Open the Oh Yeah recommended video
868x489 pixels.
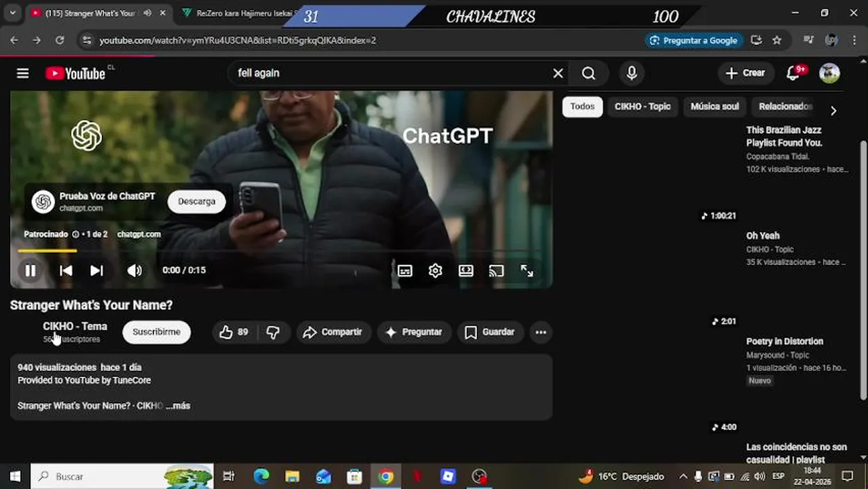[x=763, y=236]
